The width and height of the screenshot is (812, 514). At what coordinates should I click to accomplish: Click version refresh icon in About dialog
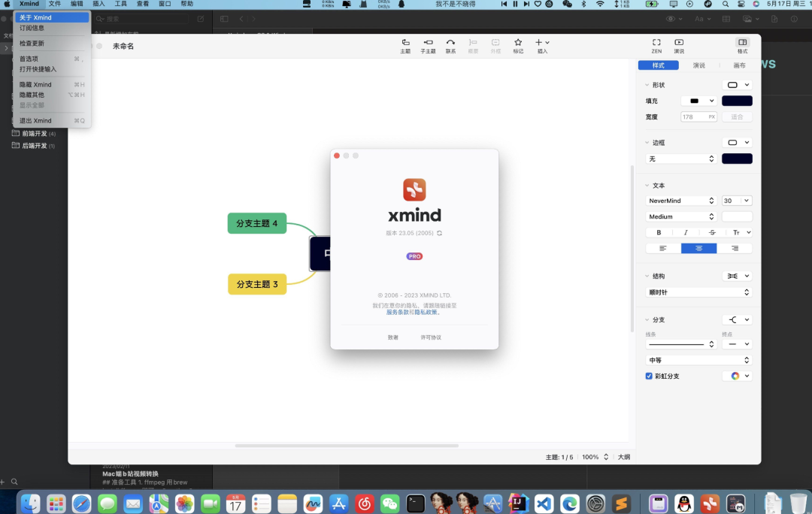coord(439,233)
